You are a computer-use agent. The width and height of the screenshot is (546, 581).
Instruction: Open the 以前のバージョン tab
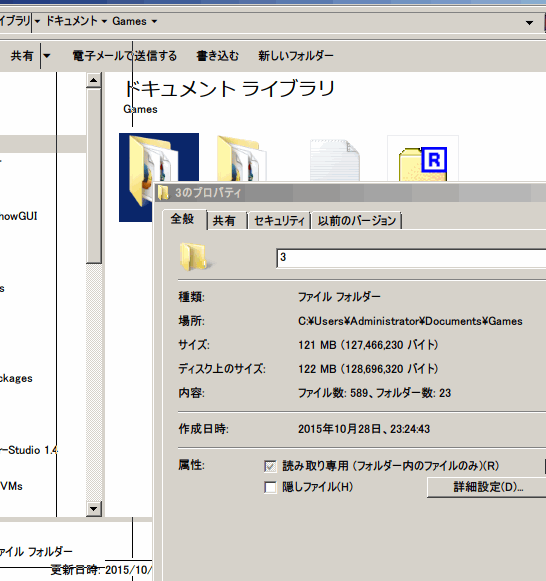click(x=357, y=221)
